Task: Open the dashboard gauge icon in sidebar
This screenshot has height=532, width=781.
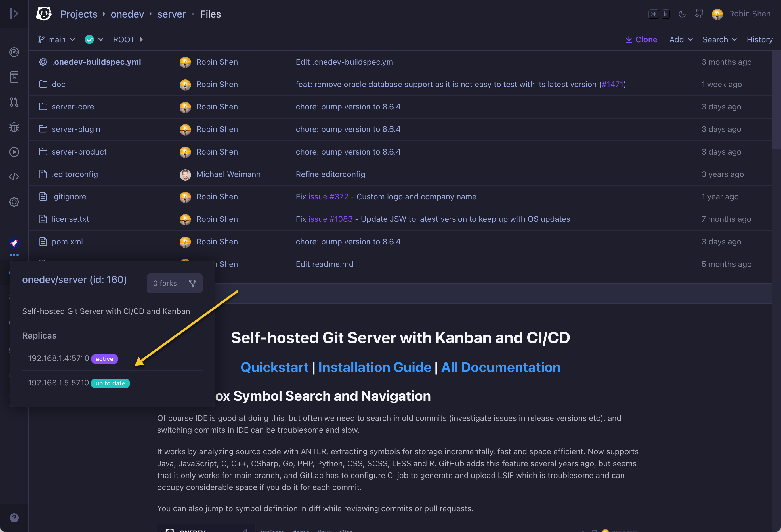Action: [x=14, y=52]
